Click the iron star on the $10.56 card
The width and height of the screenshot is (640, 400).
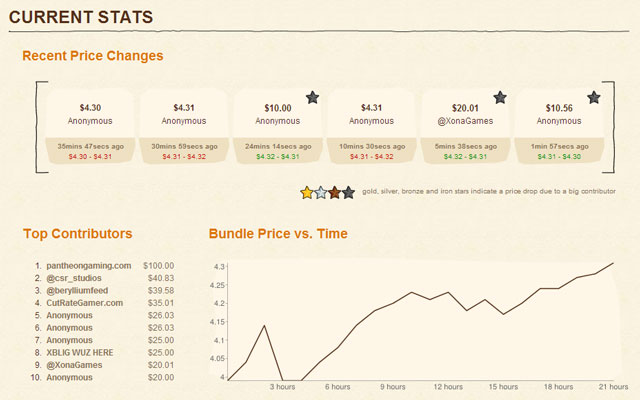point(594,97)
